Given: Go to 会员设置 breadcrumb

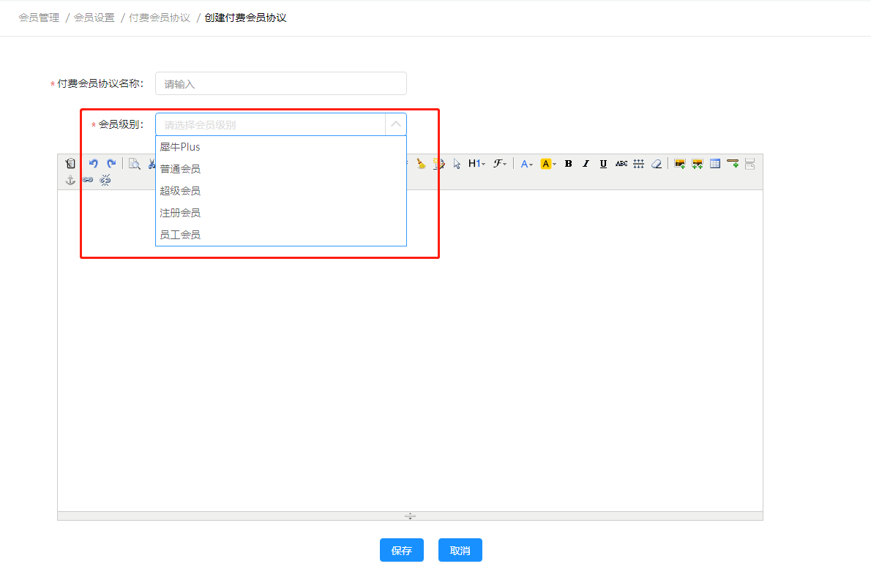Looking at the screenshot, I should (94, 18).
